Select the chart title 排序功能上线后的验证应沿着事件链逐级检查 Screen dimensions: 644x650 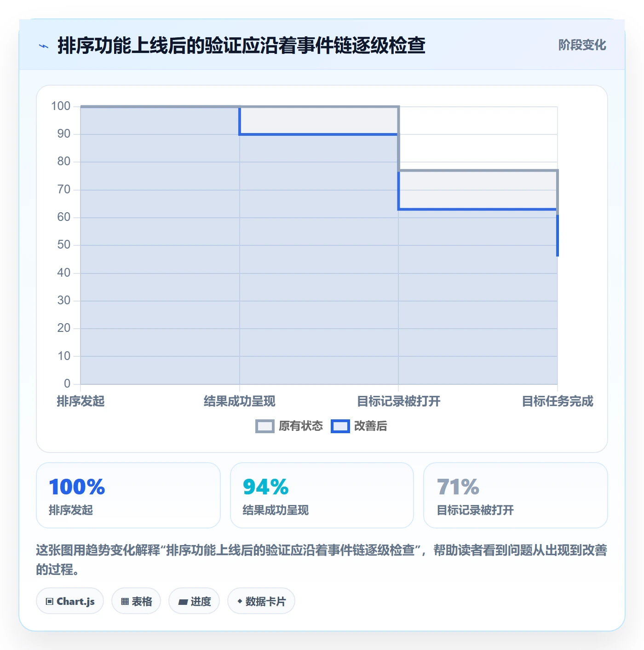(x=241, y=46)
